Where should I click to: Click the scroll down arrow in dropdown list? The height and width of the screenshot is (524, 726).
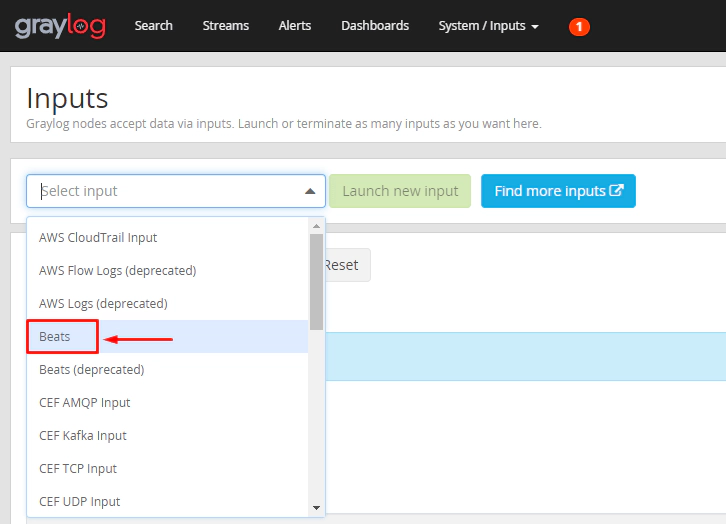click(316, 507)
